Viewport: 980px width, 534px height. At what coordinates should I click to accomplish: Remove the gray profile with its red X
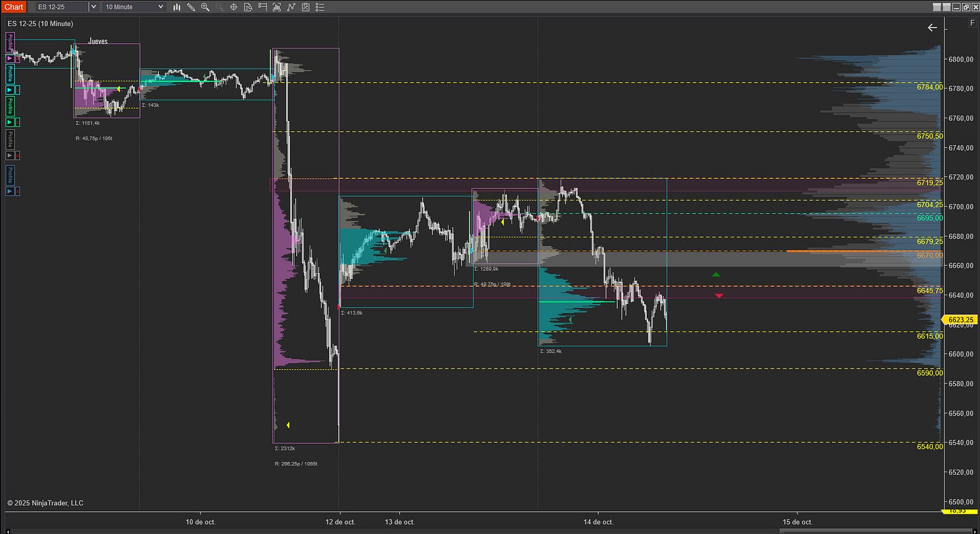coord(17,155)
